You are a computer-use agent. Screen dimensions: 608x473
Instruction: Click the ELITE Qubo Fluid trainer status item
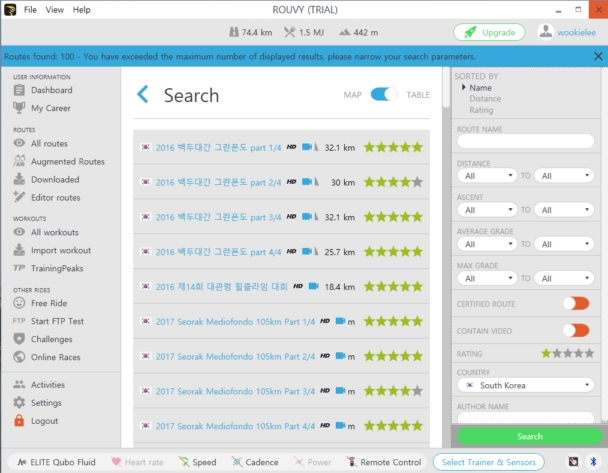(x=57, y=462)
